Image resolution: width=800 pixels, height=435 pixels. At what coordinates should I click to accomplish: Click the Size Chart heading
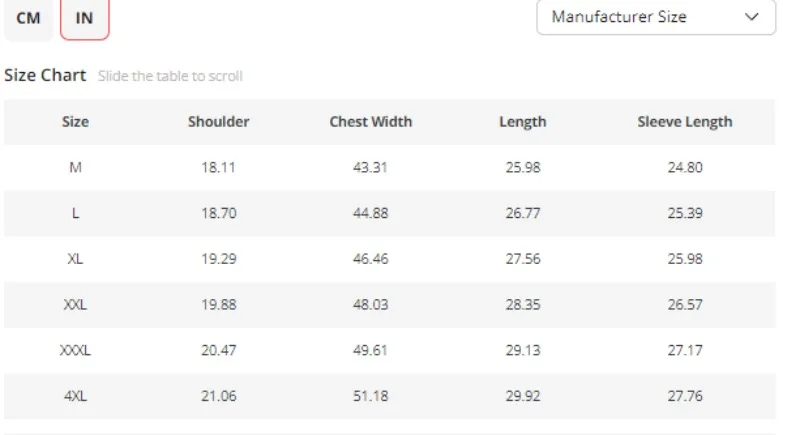(45, 75)
